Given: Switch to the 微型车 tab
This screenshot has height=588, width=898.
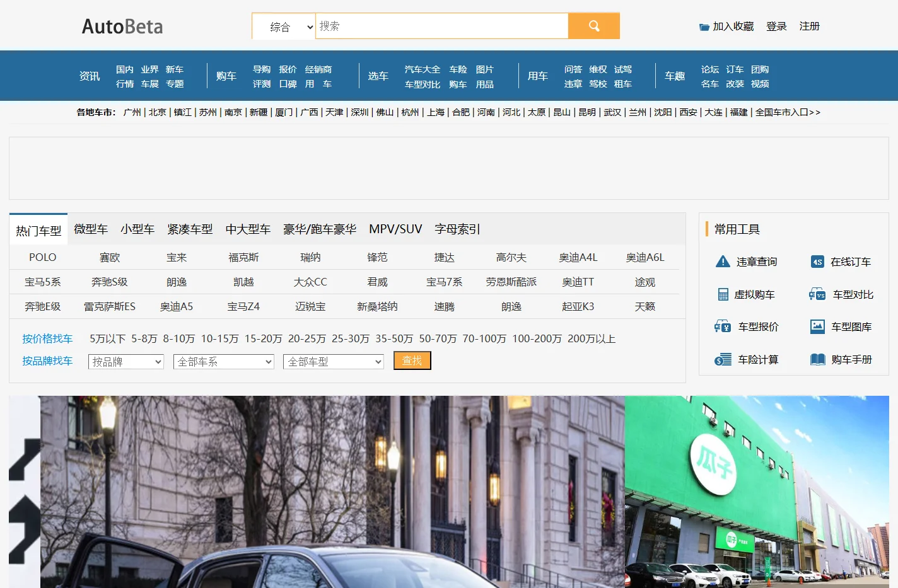Looking at the screenshot, I should [91, 229].
